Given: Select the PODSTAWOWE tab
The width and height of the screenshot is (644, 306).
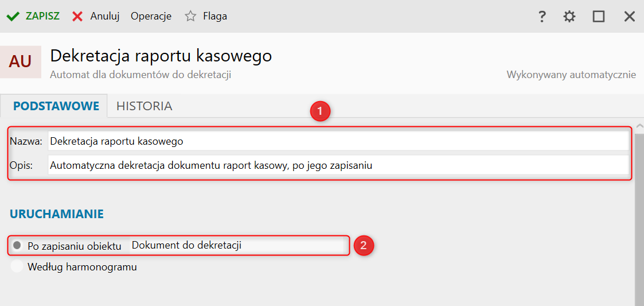Looking at the screenshot, I should [x=56, y=106].
